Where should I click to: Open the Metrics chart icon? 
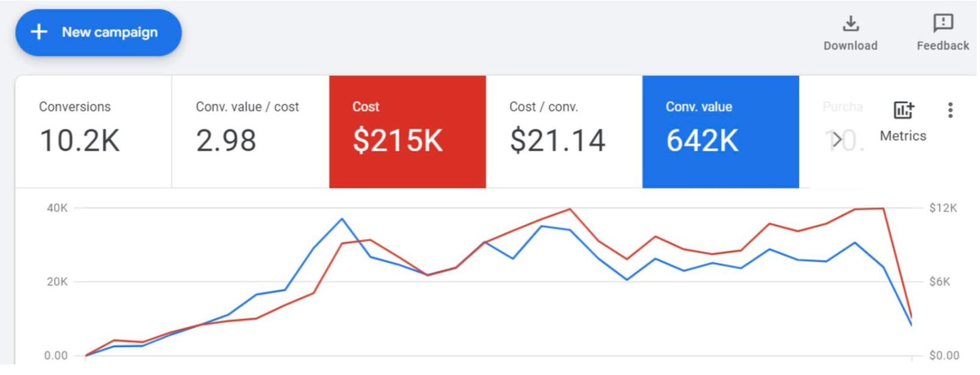[904, 110]
